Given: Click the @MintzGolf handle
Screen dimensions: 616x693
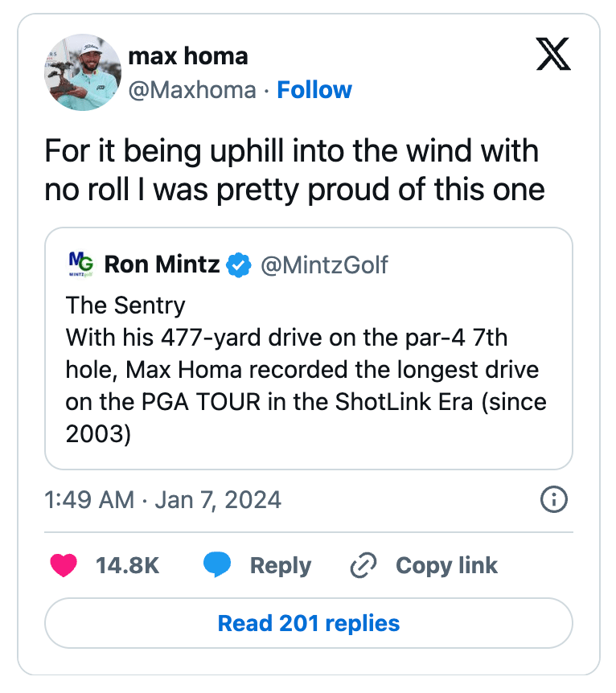Looking at the screenshot, I should coord(325,264).
